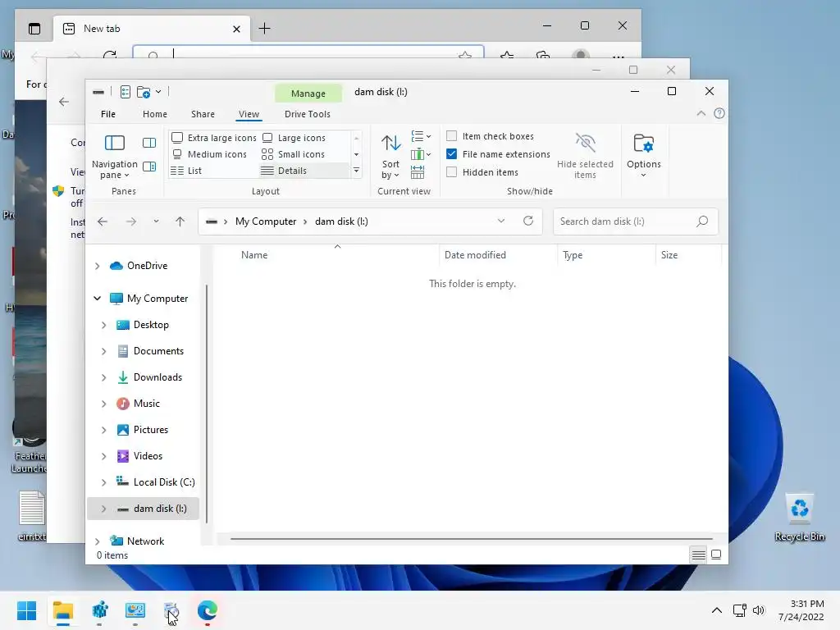This screenshot has width=840, height=630.
Task: Open the Recycle Bin on desktop
Action: point(799,518)
